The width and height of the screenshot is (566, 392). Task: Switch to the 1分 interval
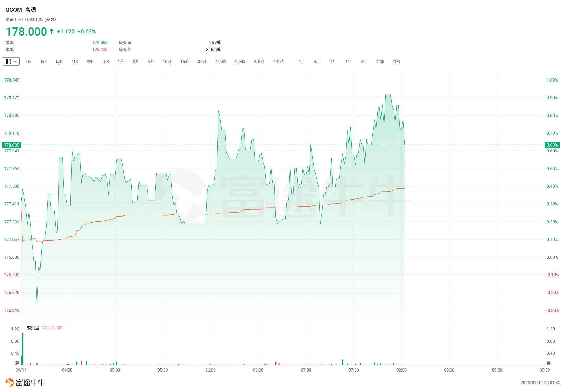point(121,61)
